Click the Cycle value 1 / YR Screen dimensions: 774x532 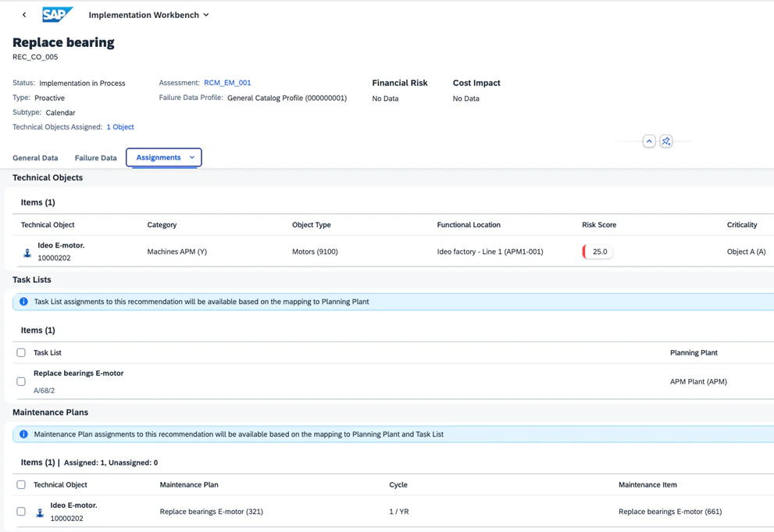tap(399, 512)
